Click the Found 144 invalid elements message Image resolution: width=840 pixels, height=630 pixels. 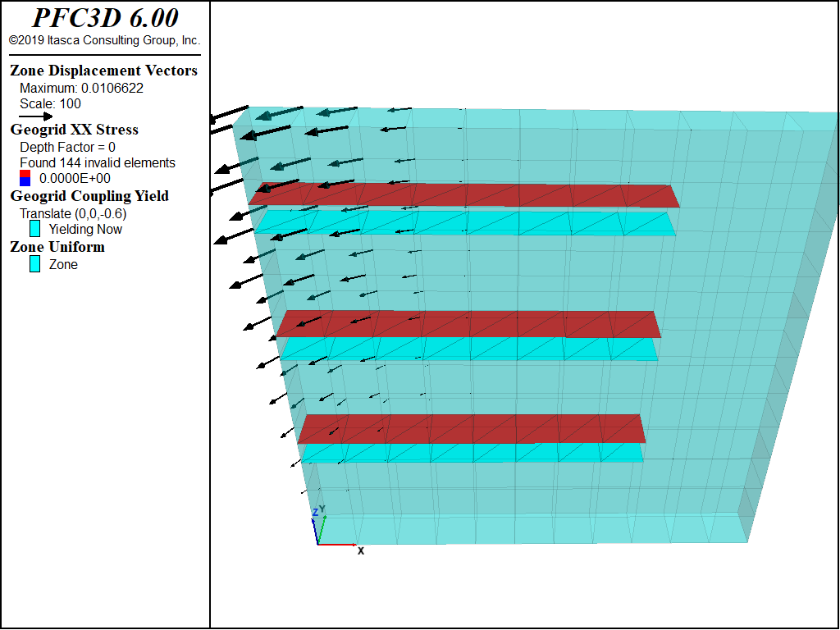tap(98, 163)
